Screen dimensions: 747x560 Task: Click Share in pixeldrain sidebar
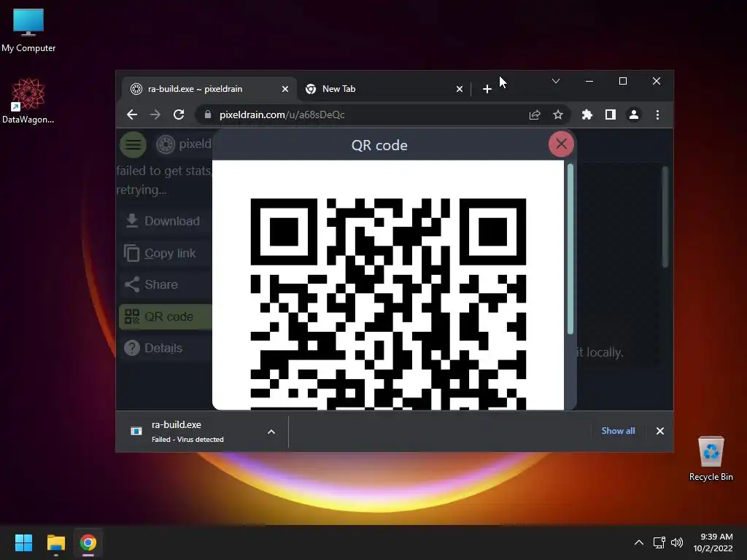point(165,284)
